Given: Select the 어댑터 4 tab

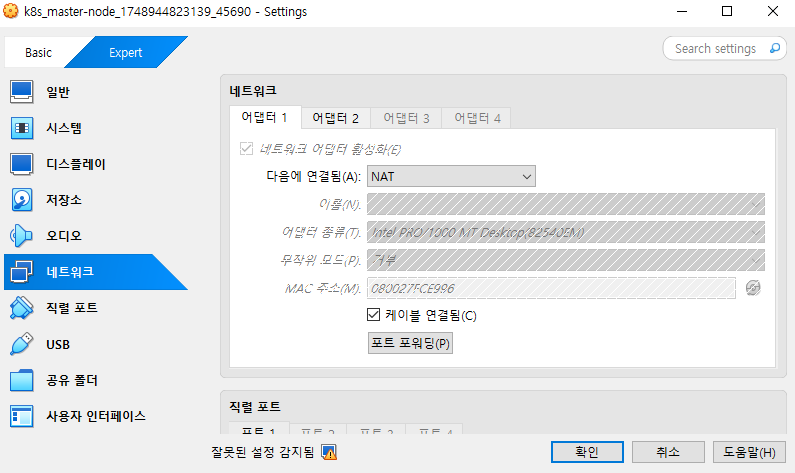Looking at the screenshot, I should (x=477, y=118).
